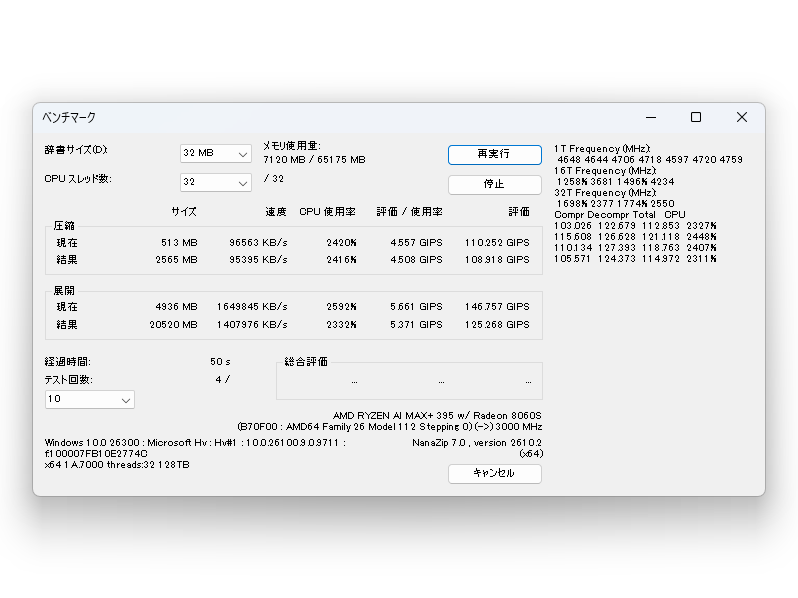Click the 110.252 GIPS rating value
798x598 pixels.
pos(497,243)
